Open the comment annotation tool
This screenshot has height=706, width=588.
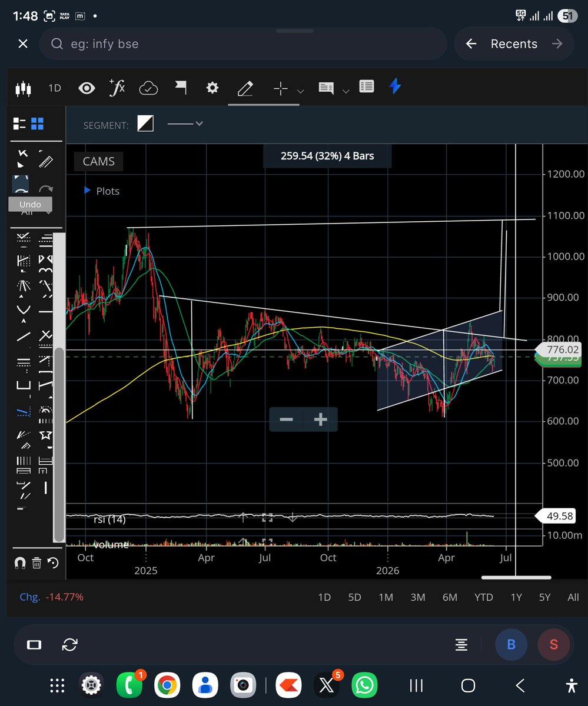[326, 88]
